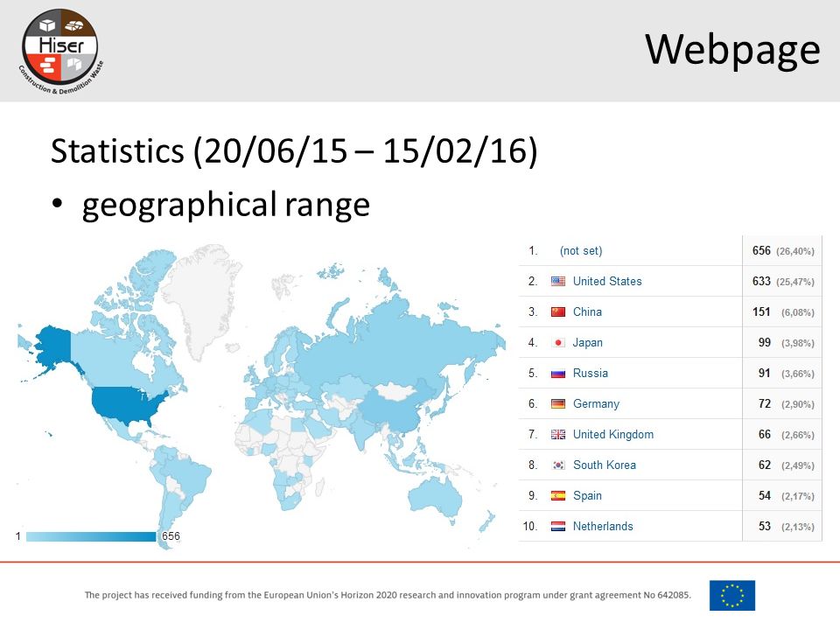Screen dimensions: 840x630
Task: Click the map color scale bar
Action: [91, 536]
